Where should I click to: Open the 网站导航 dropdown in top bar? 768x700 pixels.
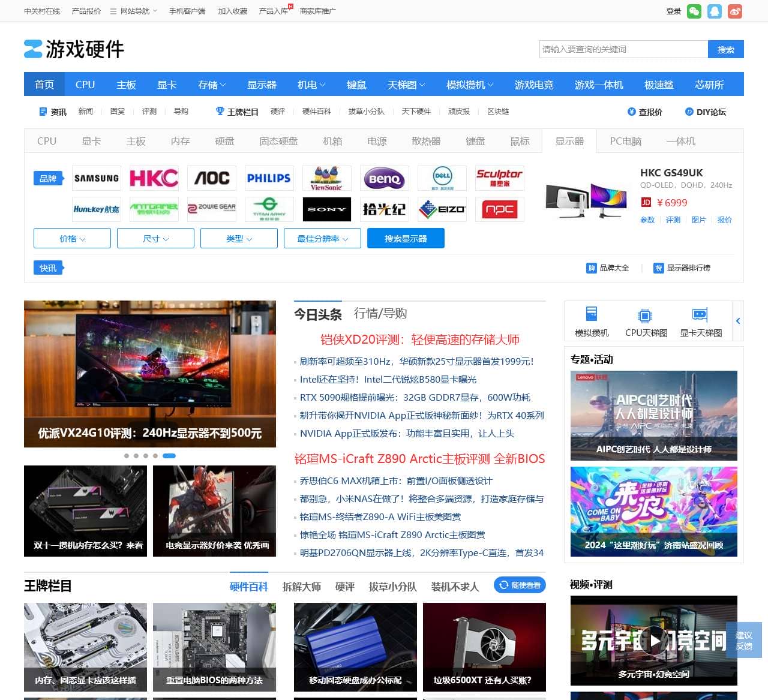134,11
